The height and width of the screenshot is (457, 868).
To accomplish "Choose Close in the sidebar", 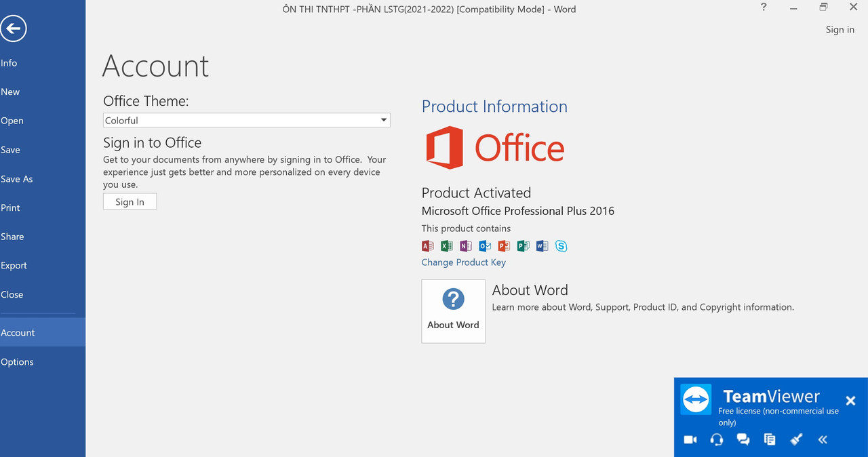I will click(43, 295).
